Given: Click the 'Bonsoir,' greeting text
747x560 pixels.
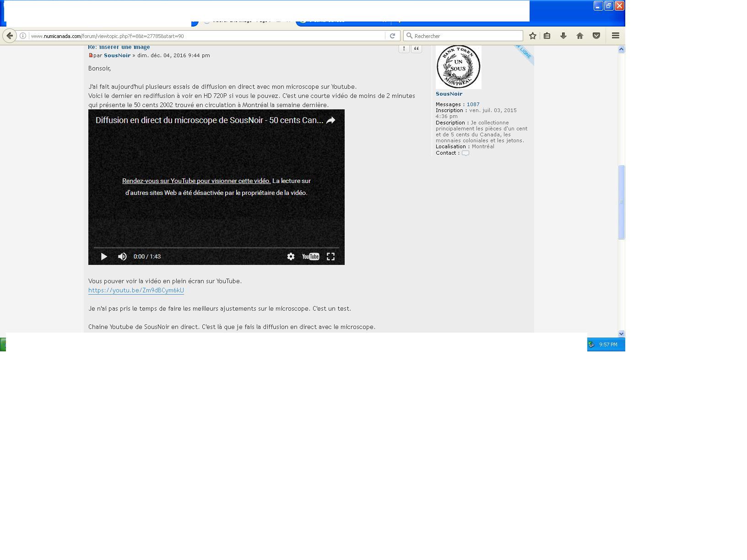Looking at the screenshot, I should point(99,68).
